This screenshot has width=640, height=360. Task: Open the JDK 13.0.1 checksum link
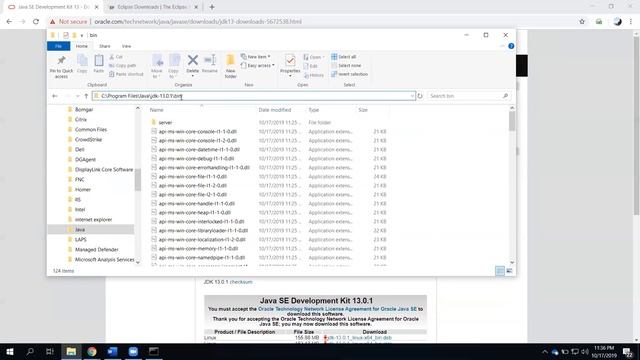coord(241,282)
